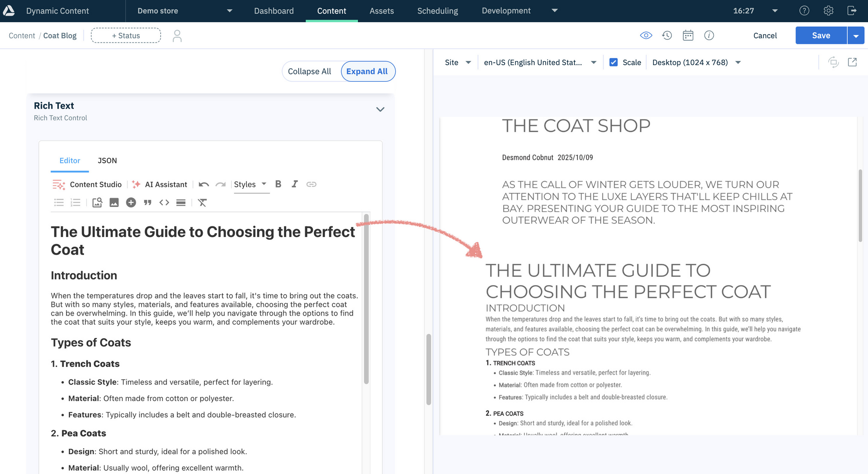The height and width of the screenshot is (474, 868).
Task: Click Expand All
Action: [368, 72]
